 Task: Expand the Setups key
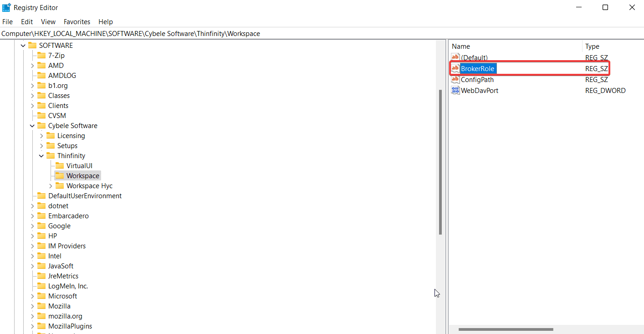(41, 146)
